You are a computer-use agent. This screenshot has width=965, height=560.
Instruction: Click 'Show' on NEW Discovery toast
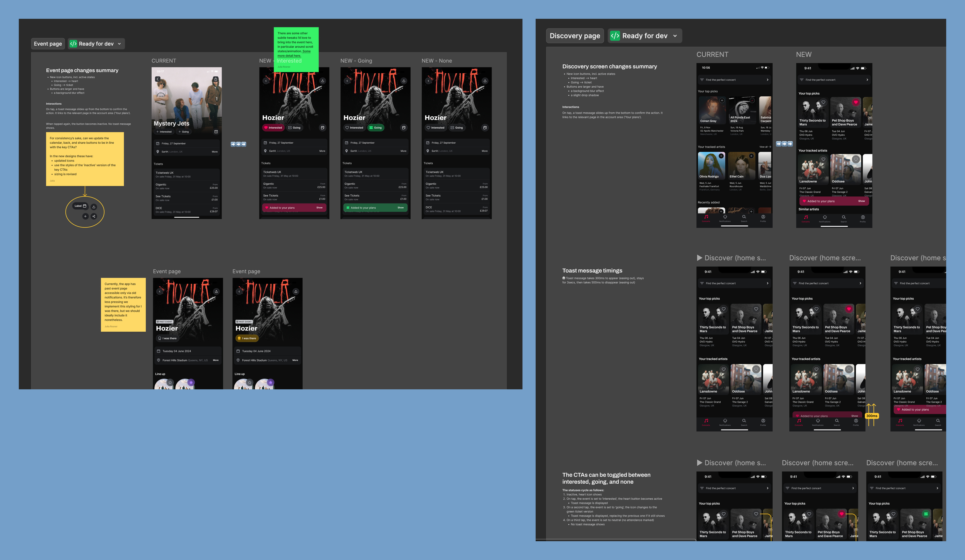click(x=862, y=201)
